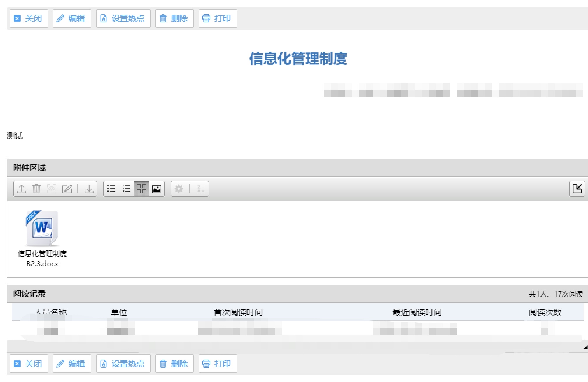588x382 pixels.
Task: Collapse attachment area with arrow icon
Action: point(577,189)
